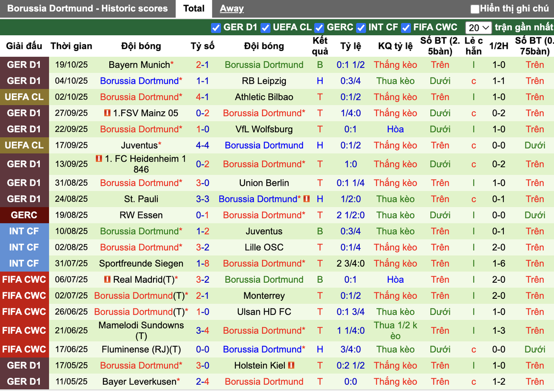This screenshot has width=554, height=392.
Task: Click the 2 3/4:0 odds value
Action: click(351, 264)
